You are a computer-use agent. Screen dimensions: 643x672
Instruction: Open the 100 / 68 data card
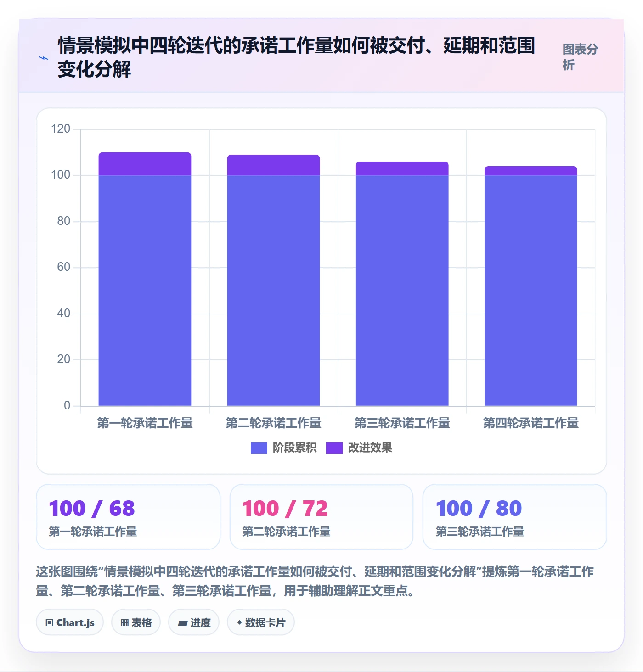[128, 517]
